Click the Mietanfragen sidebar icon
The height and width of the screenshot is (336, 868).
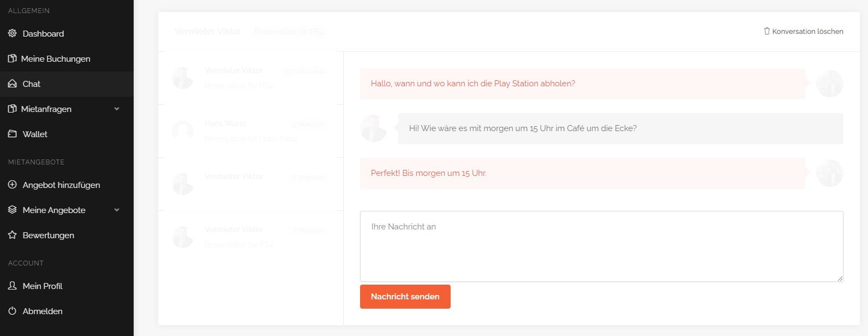[x=12, y=109]
